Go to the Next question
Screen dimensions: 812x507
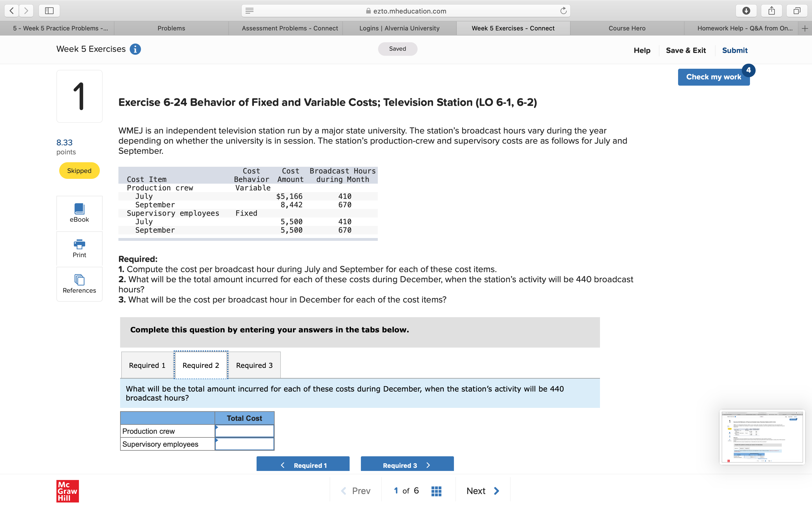(x=482, y=491)
